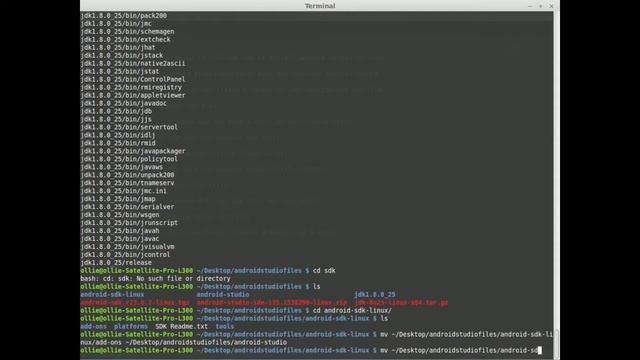
Task: Click the red android-studio-ide zip file name
Action: (272, 302)
